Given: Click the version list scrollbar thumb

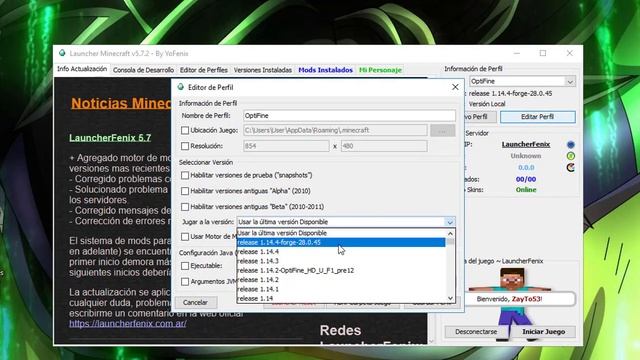Looking at the screenshot, I should (x=451, y=242).
